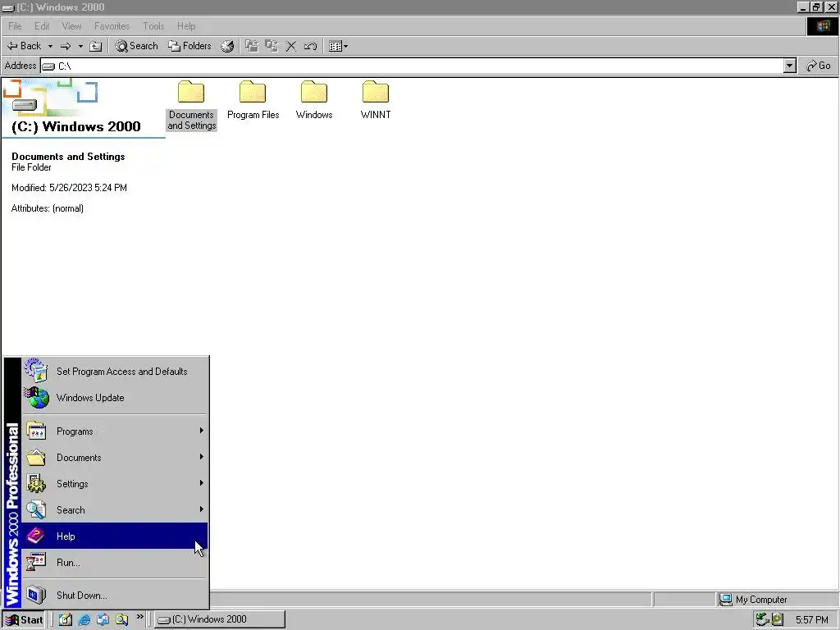The height and width of the screenshot is (630, 840).
Task: Open the Tools menu
Action: point(153,25)
